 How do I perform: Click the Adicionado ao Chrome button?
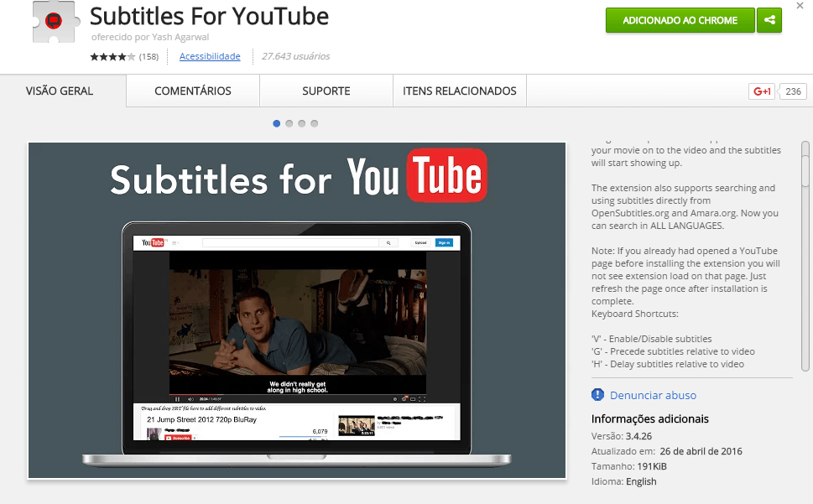click(680, 20)
